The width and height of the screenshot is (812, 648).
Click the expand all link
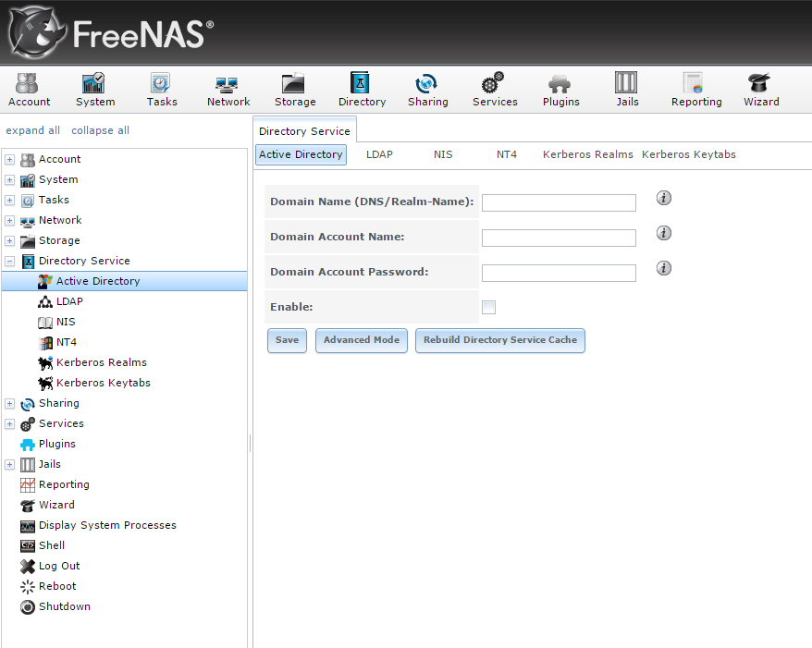click(x=33, y=130)
